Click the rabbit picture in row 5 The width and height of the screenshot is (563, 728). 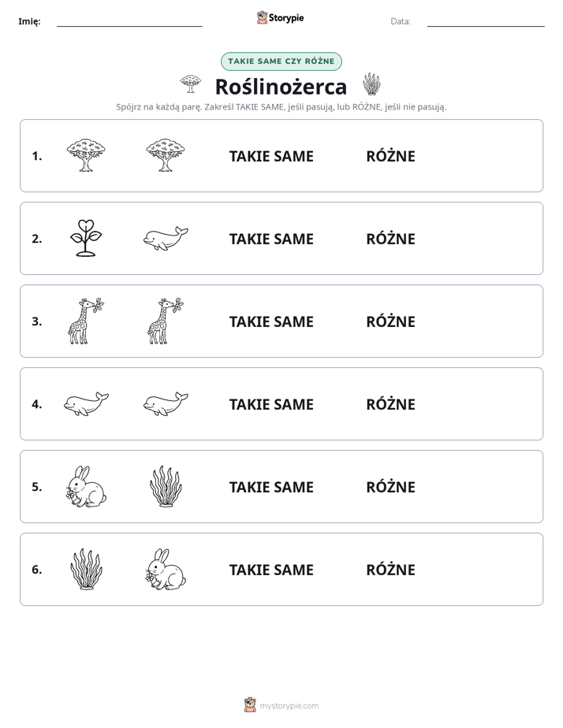click(x=86, y=486)
